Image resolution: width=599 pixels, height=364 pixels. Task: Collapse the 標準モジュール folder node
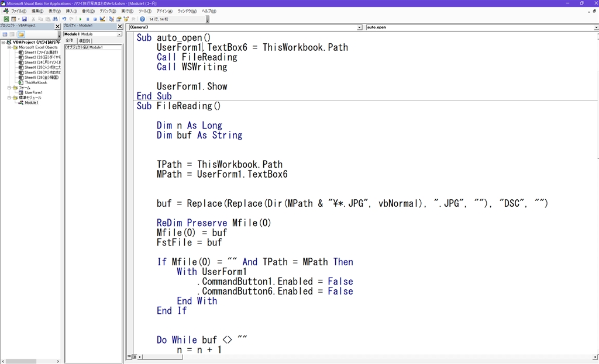pos(9,98)
